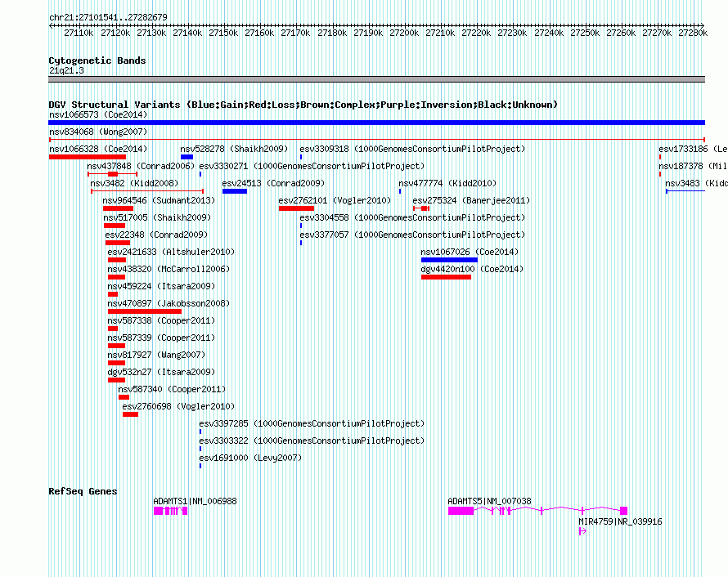Select esv275324 (Banerjee2011) label
The image size is (728, 577).
(471, 200)
